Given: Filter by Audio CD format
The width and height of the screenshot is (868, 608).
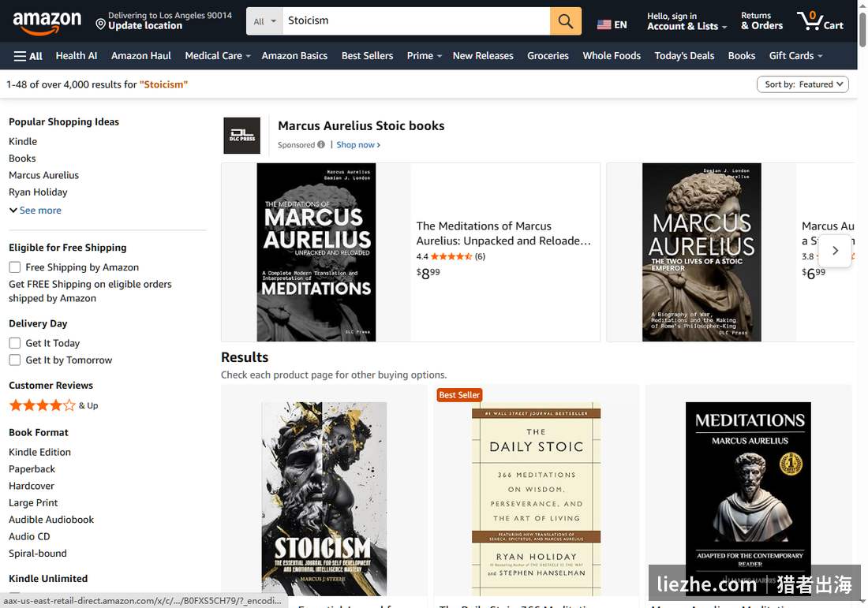Looking at the screenshot, I should pos(29,537).
